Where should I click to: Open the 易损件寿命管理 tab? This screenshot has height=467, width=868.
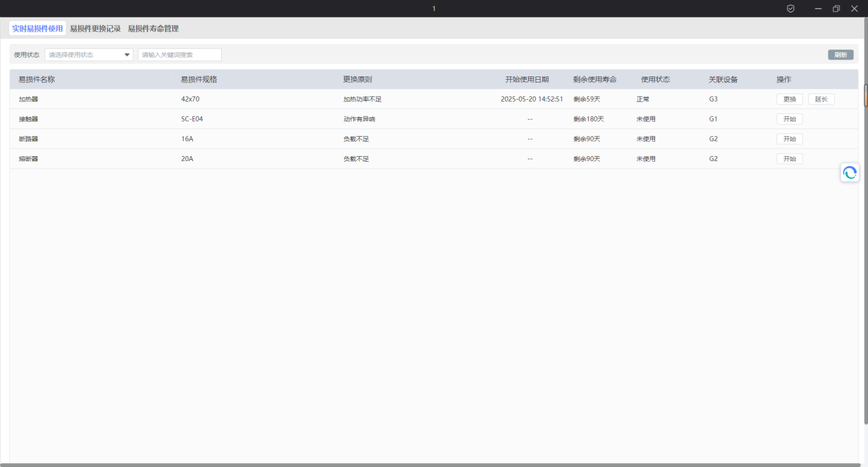(x=153, y=29)
